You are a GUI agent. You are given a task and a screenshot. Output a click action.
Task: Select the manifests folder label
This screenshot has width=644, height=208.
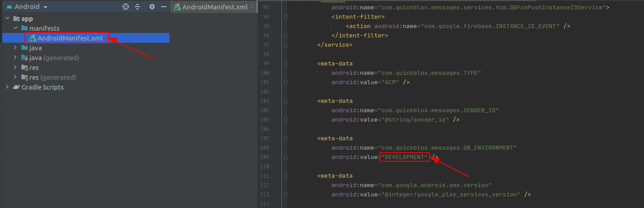pos(44,29)
